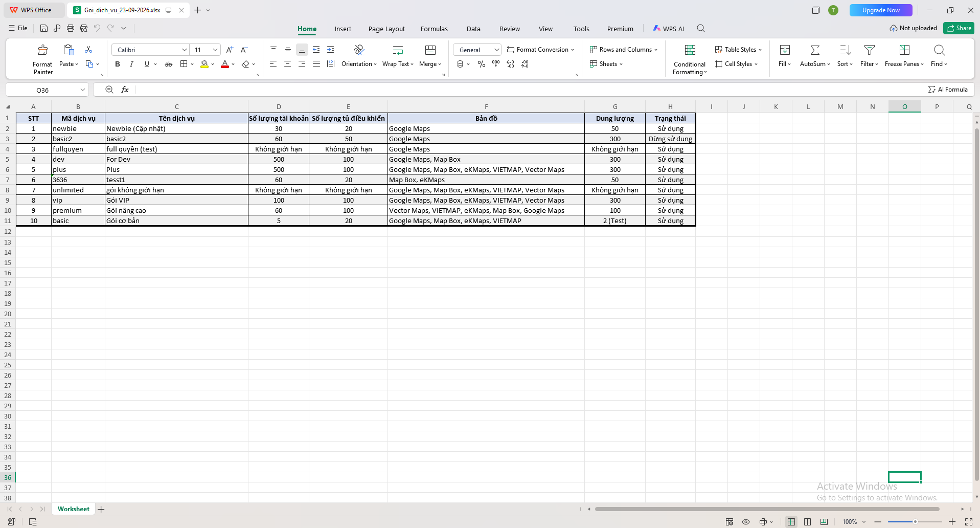The width and height of the screenshot is (980, 528).
Task: Open the File menu
Action: 18,28
